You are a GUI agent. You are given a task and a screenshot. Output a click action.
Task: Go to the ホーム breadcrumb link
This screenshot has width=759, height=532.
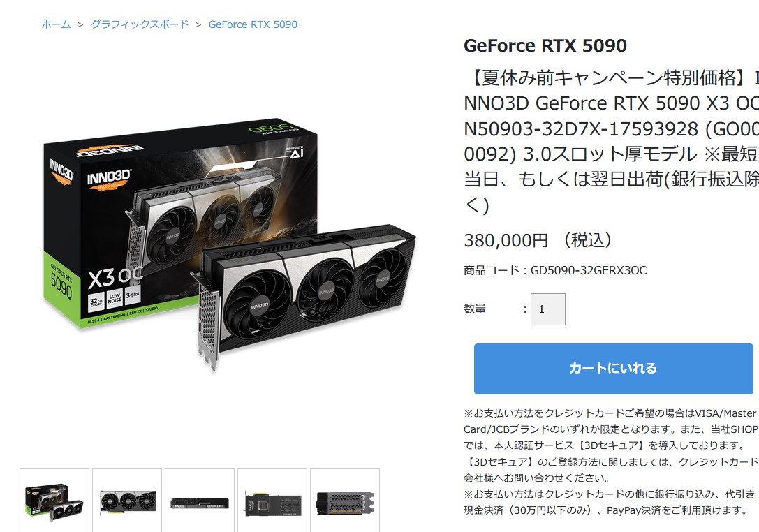click(x=56, y=24)
